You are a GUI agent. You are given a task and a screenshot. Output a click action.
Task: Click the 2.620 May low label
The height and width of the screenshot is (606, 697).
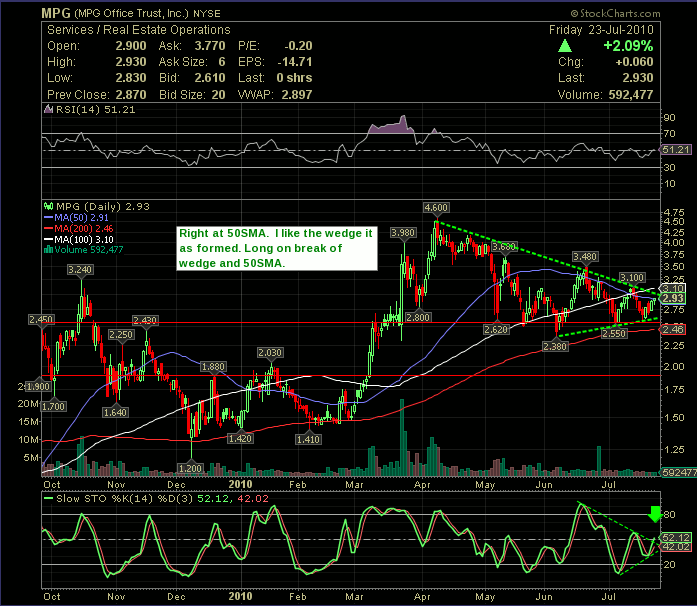point(496,329)
